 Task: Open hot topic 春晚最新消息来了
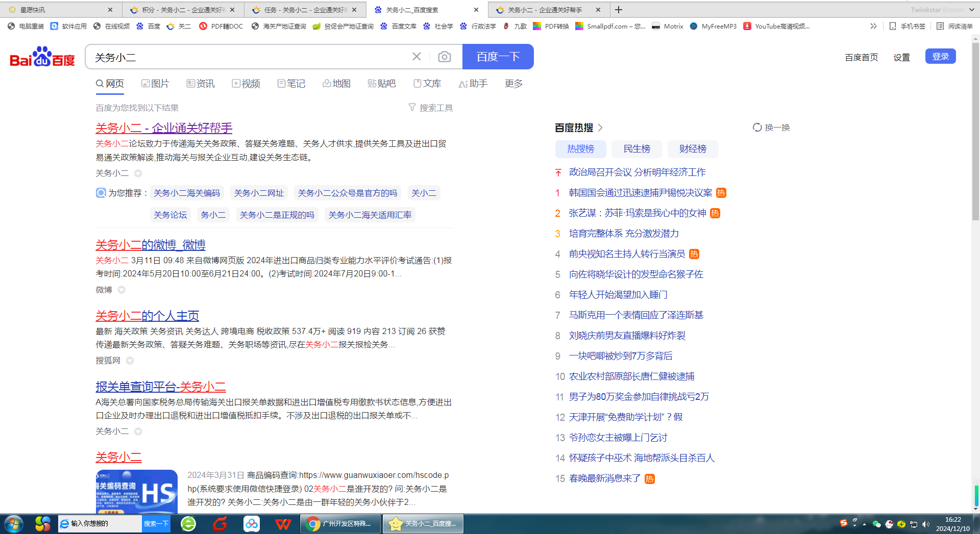click(x=605, y=478)
